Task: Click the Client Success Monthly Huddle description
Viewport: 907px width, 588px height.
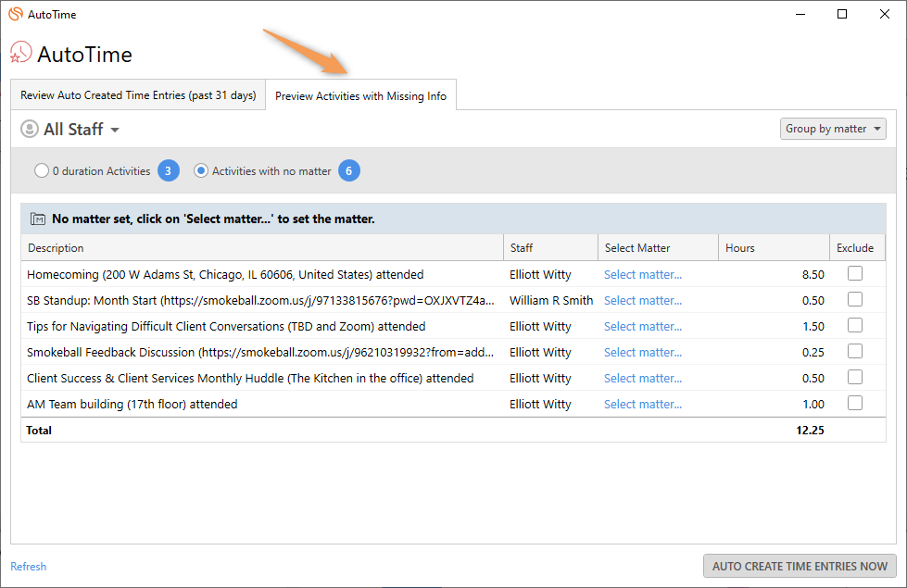Action: point(250,379)
